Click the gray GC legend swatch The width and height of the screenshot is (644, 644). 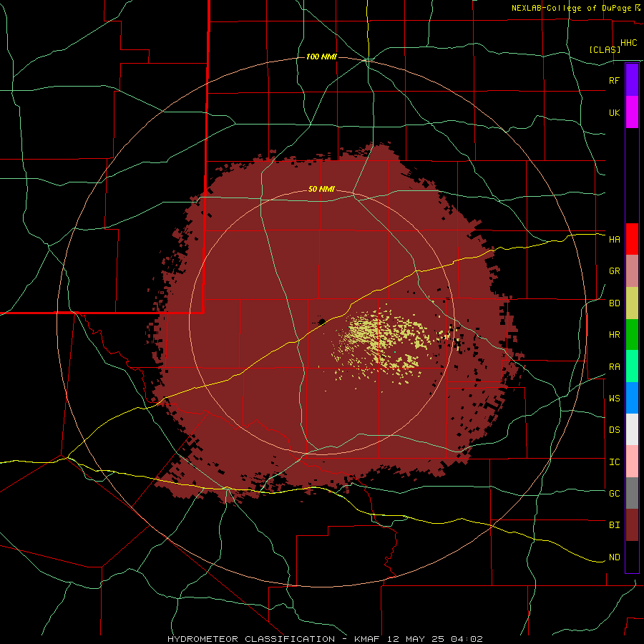632,493
